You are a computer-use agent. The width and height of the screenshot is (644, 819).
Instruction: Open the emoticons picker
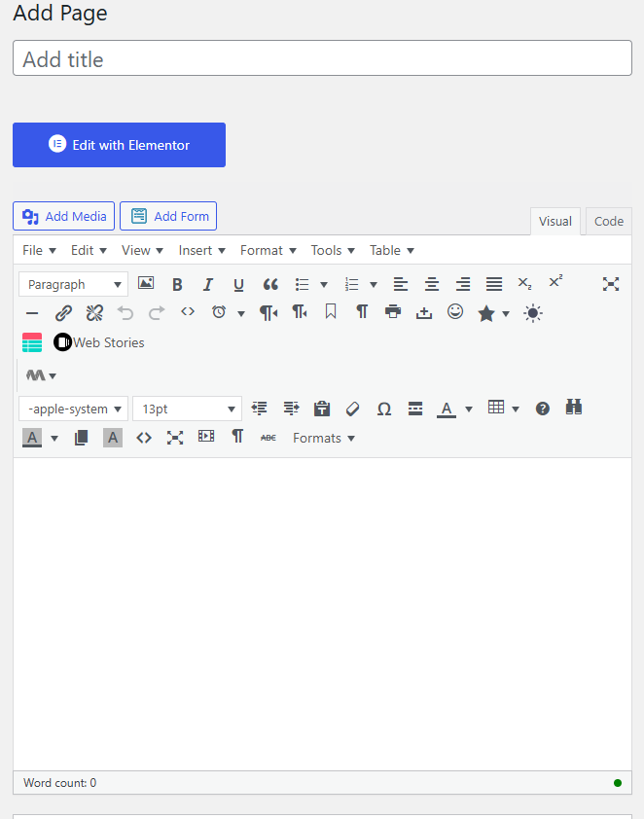(x=455, y=312)
